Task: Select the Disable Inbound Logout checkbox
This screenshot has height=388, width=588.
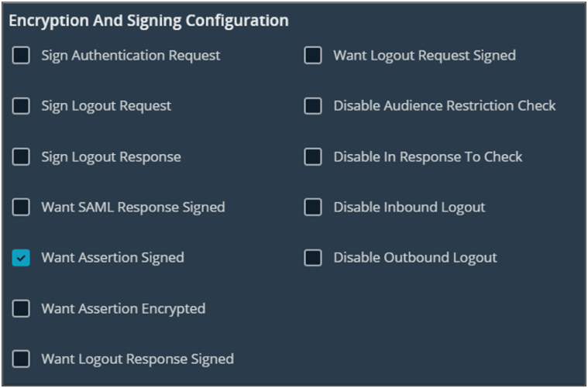Action: [313, 208]
